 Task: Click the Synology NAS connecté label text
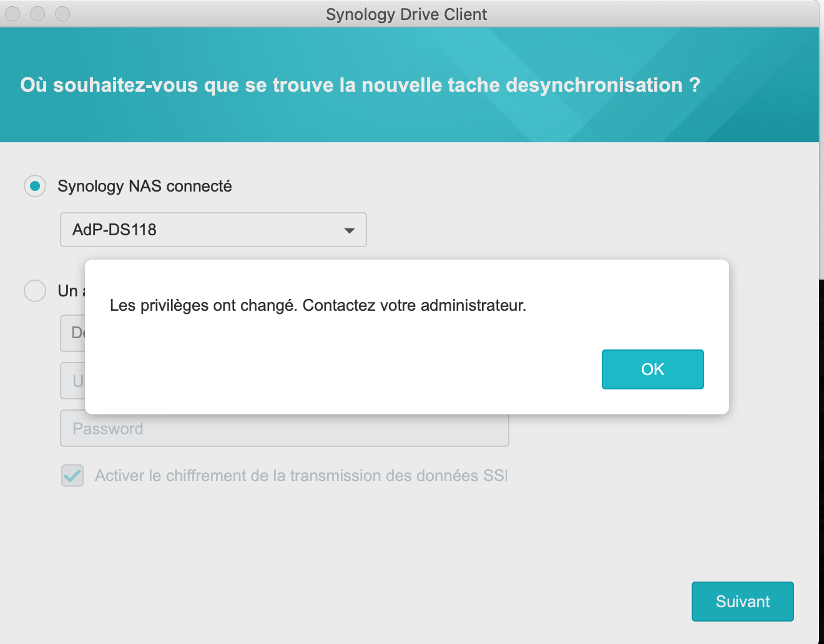click(144, 186)
